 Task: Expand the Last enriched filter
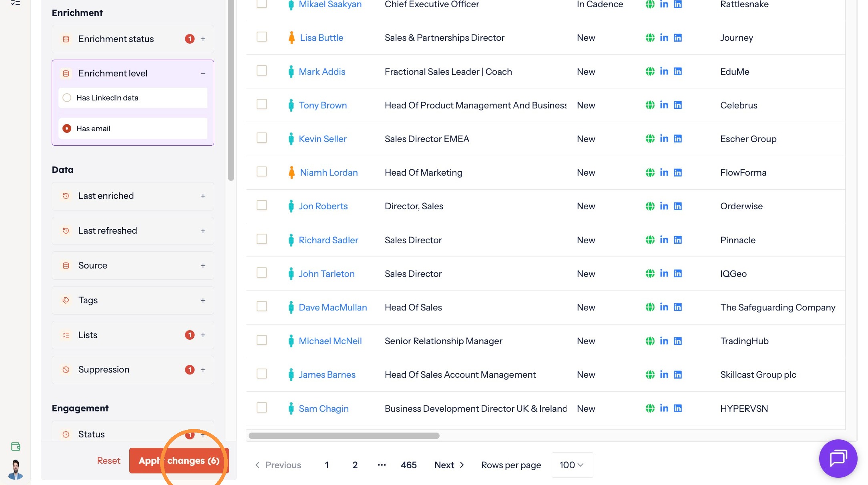[x=203, y=196]
